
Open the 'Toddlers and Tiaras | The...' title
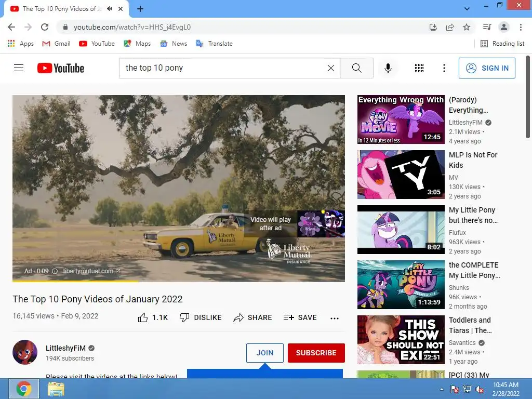coord(470,325)
